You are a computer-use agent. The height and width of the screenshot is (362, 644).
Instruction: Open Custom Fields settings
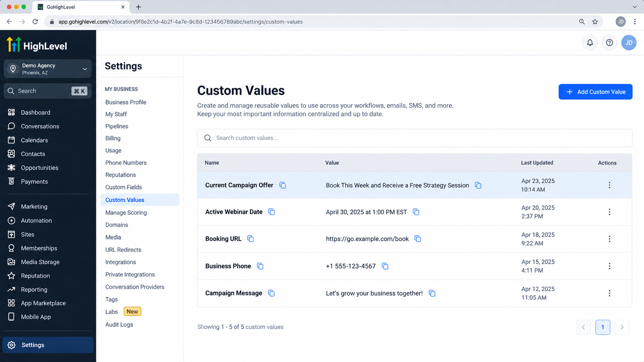[x=124, y=187]
